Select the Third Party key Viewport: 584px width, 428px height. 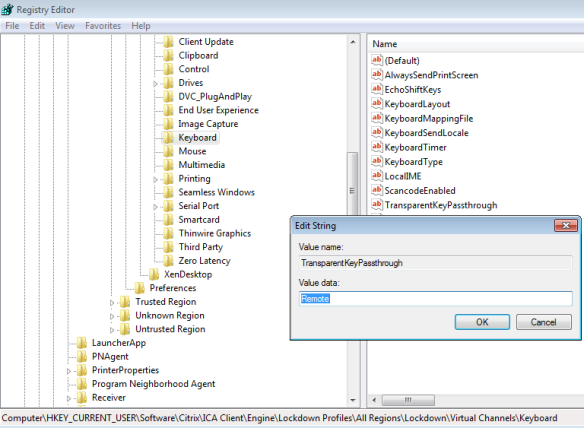[200, 247]
